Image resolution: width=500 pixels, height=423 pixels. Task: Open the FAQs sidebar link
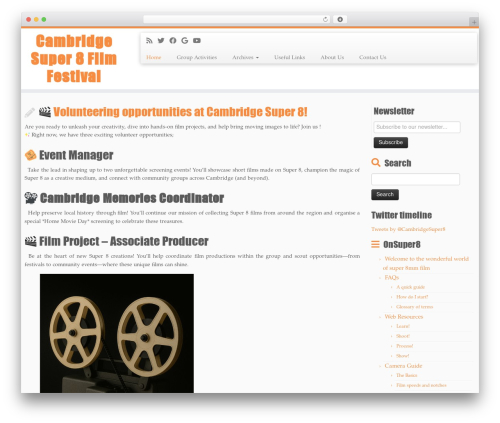(x=392, y=277)
